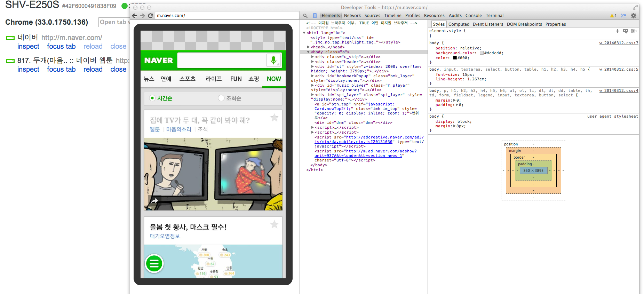644x294 pixels.
Task: Open the Resources panel
Action: (x=434, y=16)
